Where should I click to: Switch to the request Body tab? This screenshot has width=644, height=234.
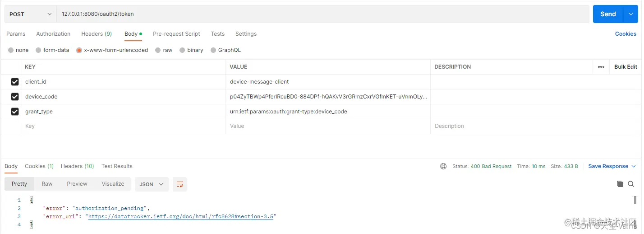point(133,34)
